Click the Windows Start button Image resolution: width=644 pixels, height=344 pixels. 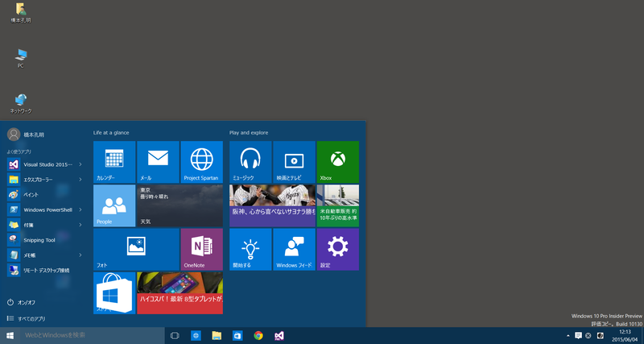tap(10, 336)
